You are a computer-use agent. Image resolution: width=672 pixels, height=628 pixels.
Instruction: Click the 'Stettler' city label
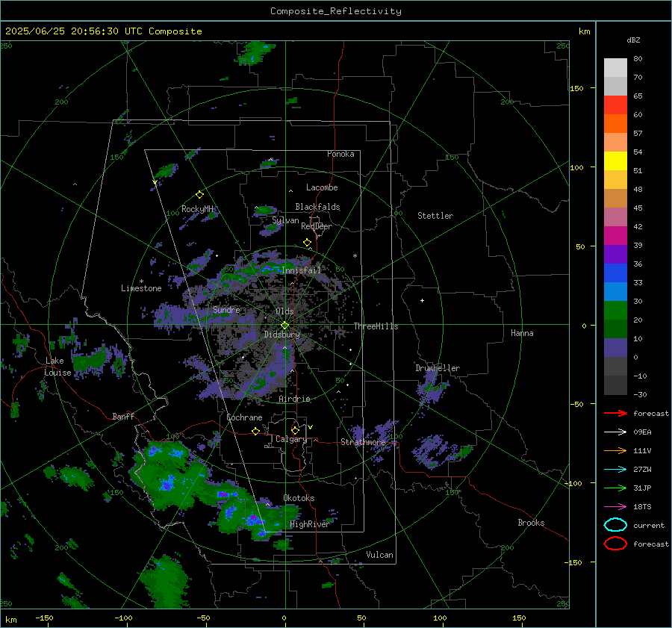pyautogui.click(x=435, y=216)
